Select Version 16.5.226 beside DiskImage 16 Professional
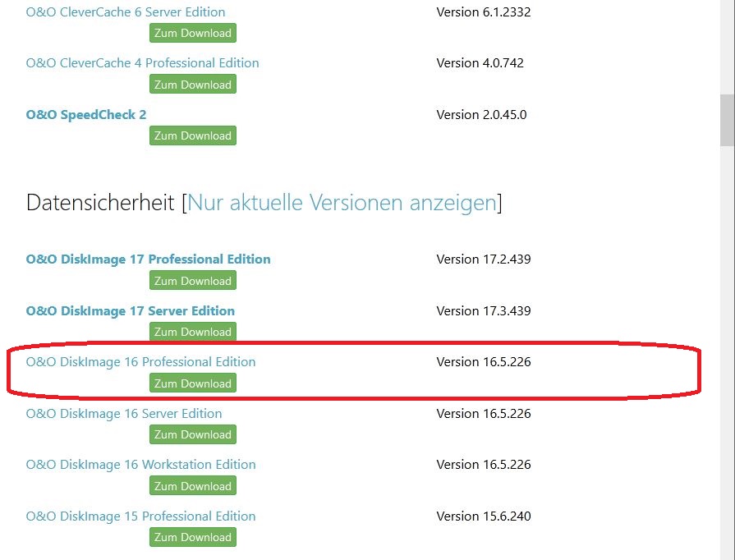Viewport: 735px width, 560px height. tap(483, 362)
